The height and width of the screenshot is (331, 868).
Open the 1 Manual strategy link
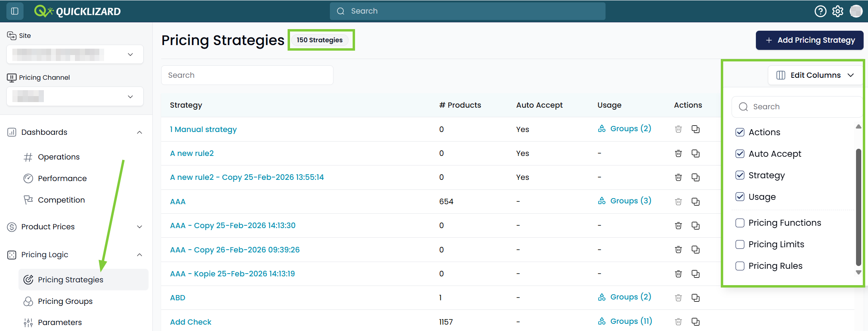click(203, 130)
